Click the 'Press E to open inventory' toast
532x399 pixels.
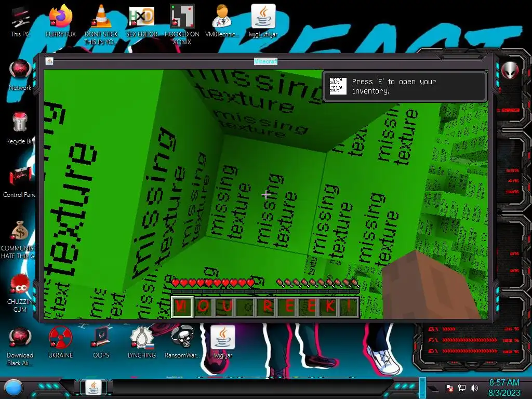click(405, 86)
